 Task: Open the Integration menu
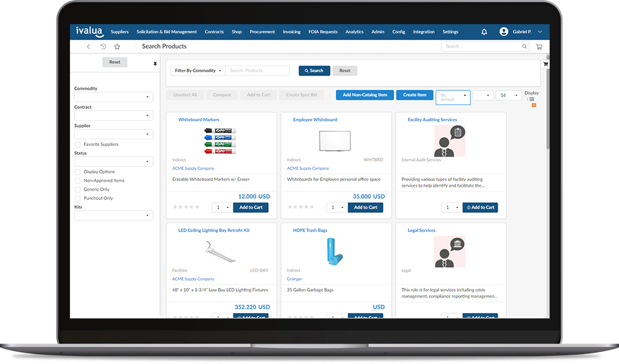click(423, 32)
